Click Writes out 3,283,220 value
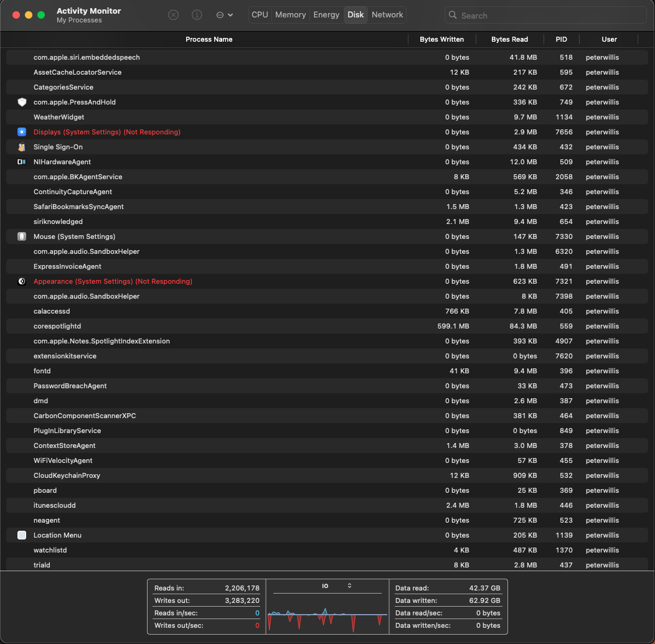 coord(242,600)
